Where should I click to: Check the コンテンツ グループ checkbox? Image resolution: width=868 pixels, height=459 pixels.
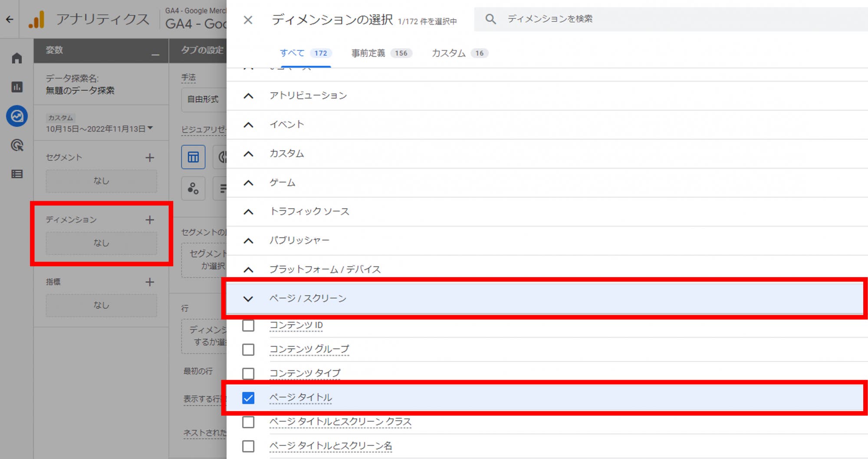pyautogui.click(x=248, y=350)
